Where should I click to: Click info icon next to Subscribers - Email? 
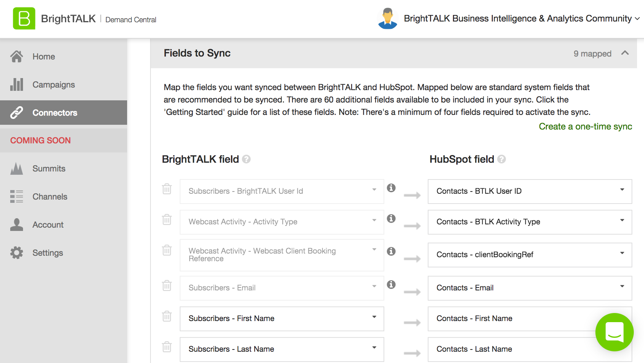[x=391, y=285]
